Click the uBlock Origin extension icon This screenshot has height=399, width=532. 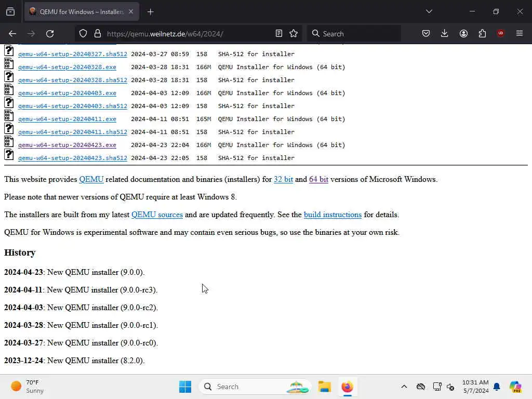click(x=500, y=33)
